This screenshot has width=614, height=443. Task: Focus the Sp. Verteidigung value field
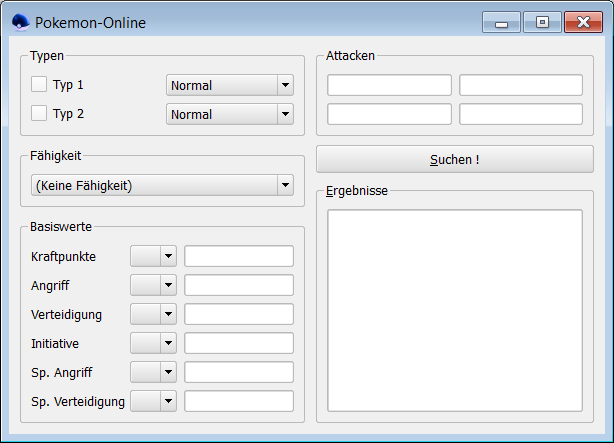pos(239,401)
